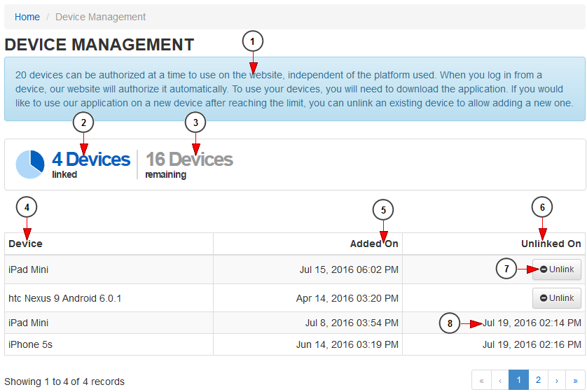Click the Home breadcrumb link
The image size is (587, 392).
tap(27, 17)
